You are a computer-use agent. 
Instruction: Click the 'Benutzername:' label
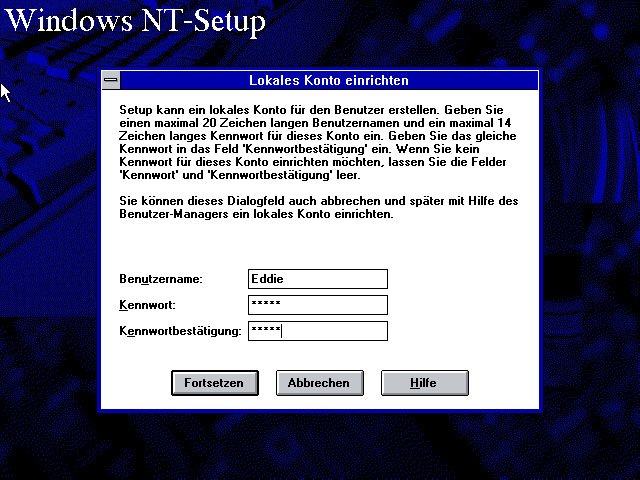tap(161, 279)
